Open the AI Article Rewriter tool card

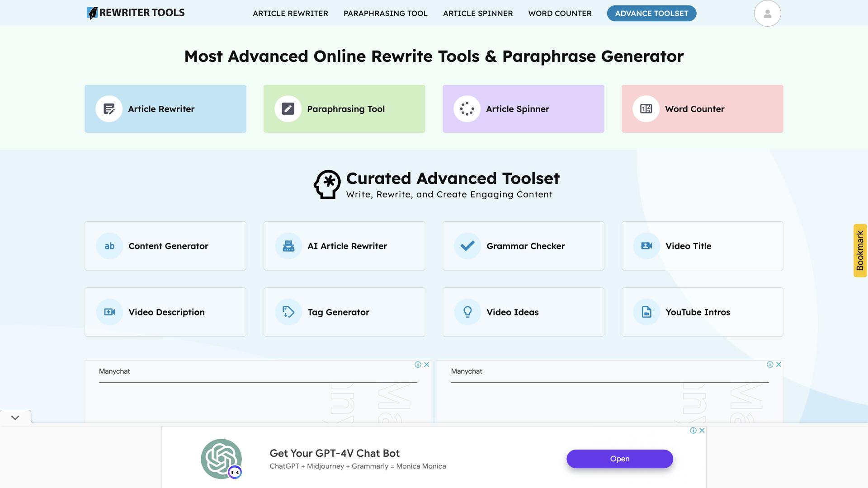click(x=344, y=246)
